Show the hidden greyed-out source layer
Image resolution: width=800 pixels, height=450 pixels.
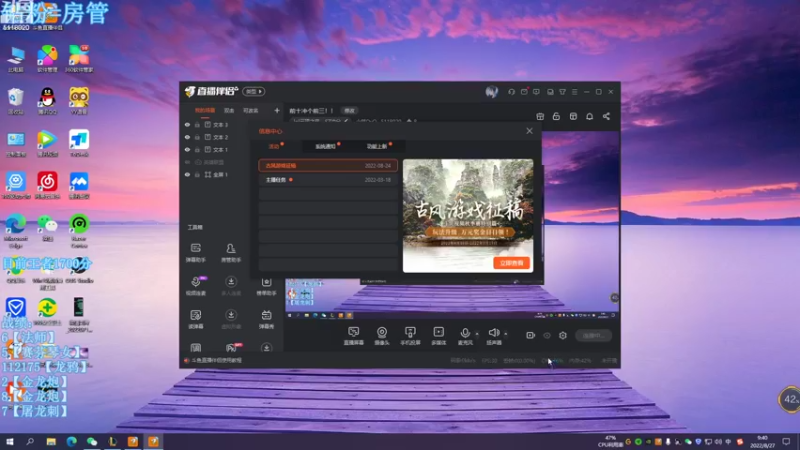pyautogui.click(x=187, y=162)
